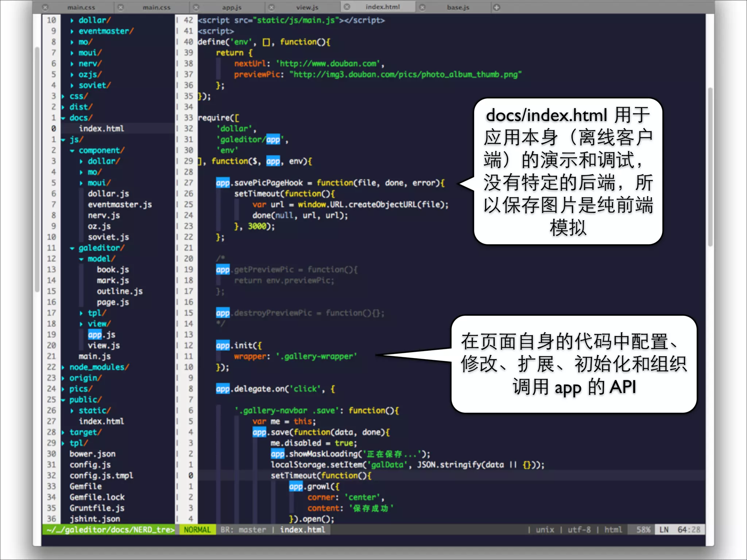Screen dimensions: 747x560
Task: Collapse the docs/ directory
Action: [63, 118]
